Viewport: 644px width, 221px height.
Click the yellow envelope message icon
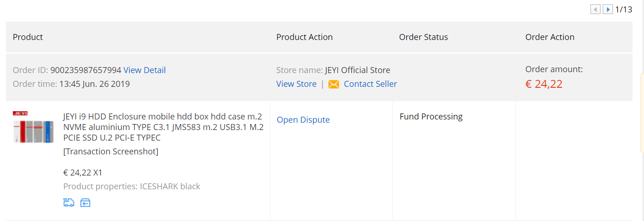point(333,84)
